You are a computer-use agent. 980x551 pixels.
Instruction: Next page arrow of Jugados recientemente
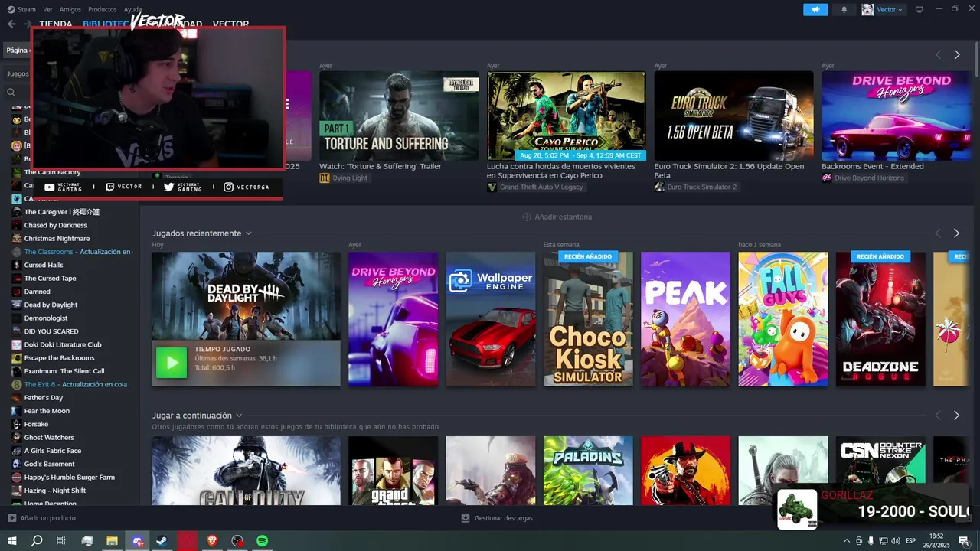pos(956,233)
